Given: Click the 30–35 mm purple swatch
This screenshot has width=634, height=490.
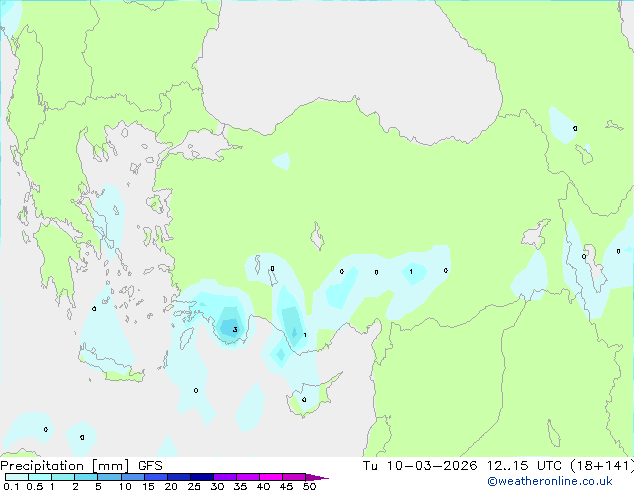Looking at the screenshot, I should point(225,477).
